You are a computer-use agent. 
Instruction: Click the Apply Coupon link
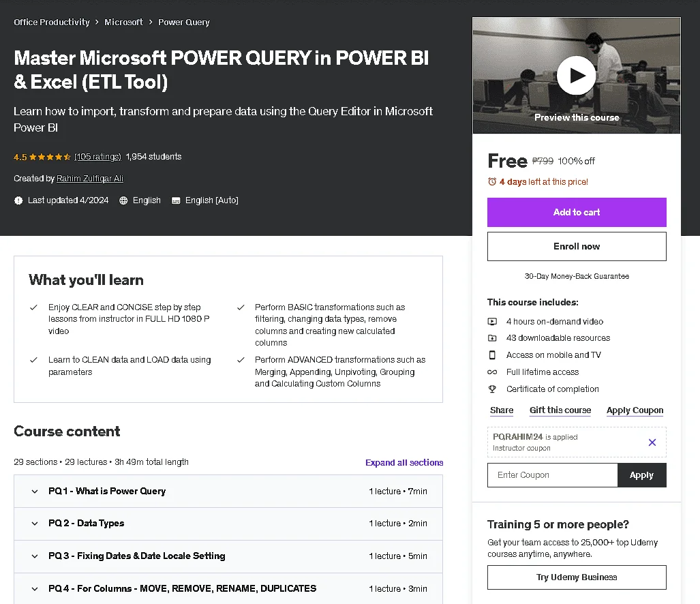[635, 410]
